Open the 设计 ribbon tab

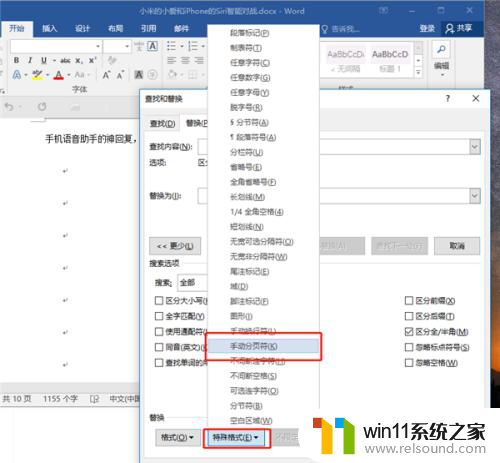click(x=82, y=29)
